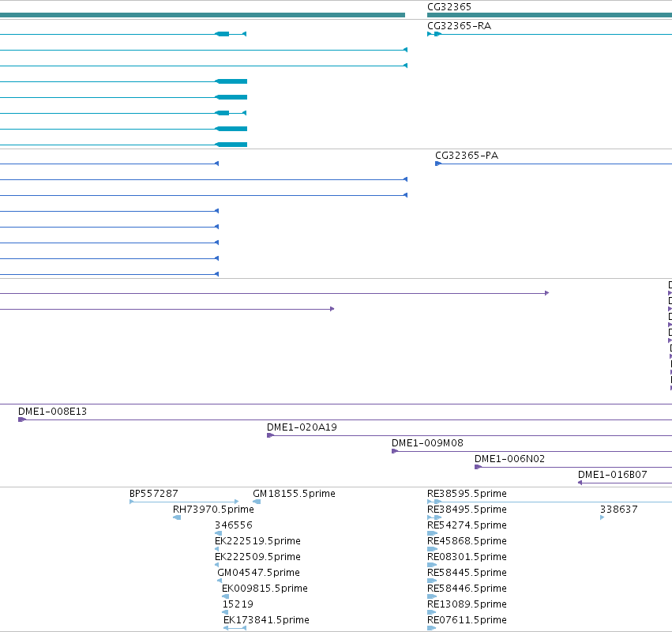This screenshot has width=672, height=632.
Task: Open the RE54274.5prime EST label
Action: [x=467, y=525]
